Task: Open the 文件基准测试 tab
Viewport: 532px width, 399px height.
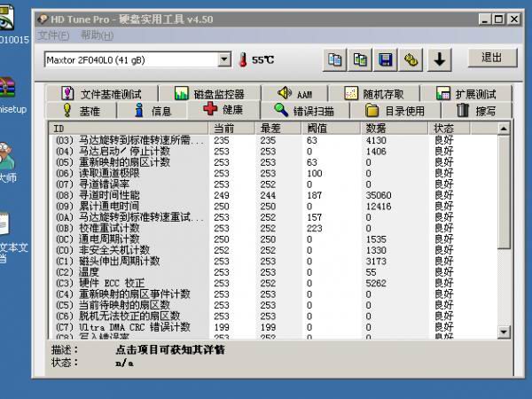Action: pyautogui.click(x=101, y=93)
